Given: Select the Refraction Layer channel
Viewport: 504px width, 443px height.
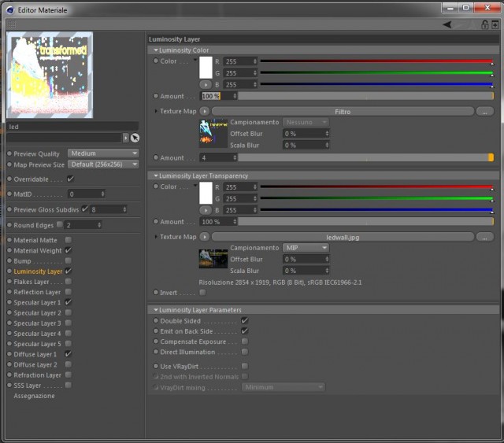Looking at the screenshot, I should click(x=37, y=375).
